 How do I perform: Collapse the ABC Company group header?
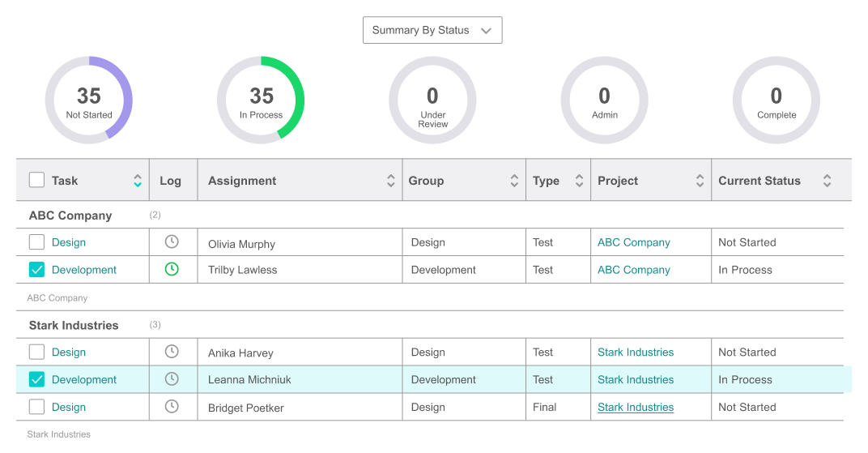(x=70, y=216)
